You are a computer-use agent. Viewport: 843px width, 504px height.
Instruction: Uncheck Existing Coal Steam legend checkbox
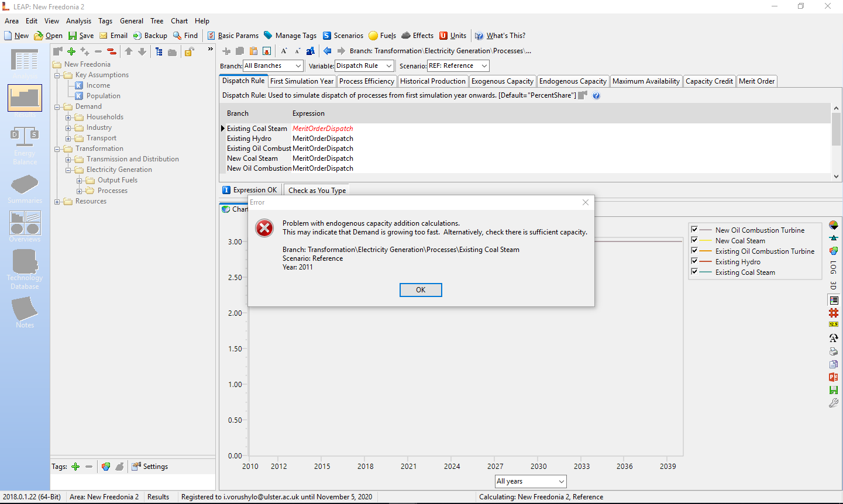694,271
